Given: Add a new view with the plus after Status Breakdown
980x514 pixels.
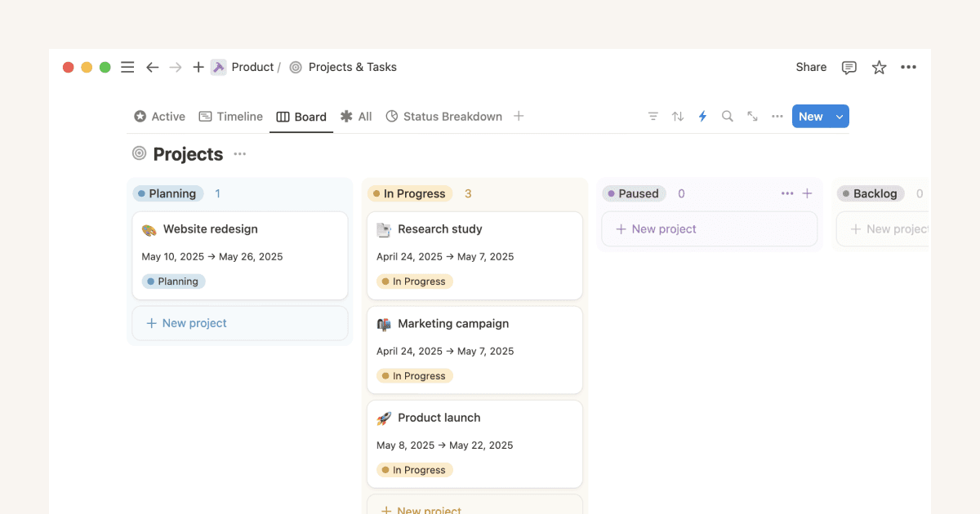Looking at the screenshot, I should (x=519, y=116).
